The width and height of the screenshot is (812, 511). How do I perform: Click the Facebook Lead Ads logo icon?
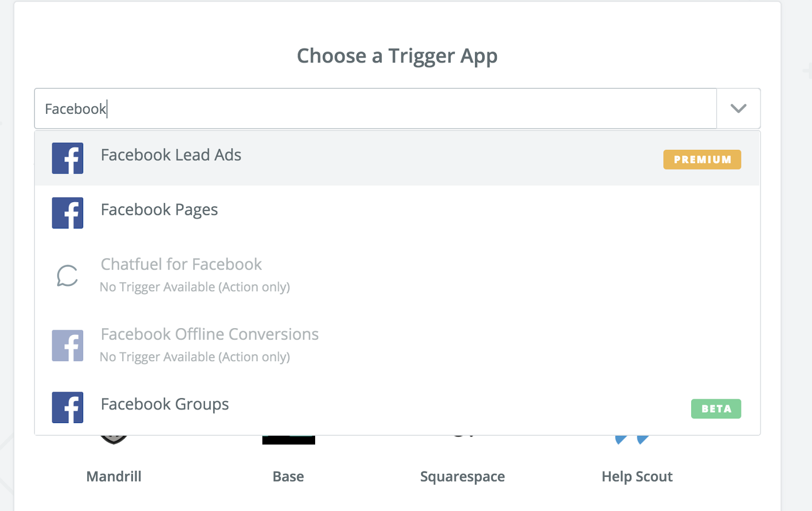tap(67, 158)
